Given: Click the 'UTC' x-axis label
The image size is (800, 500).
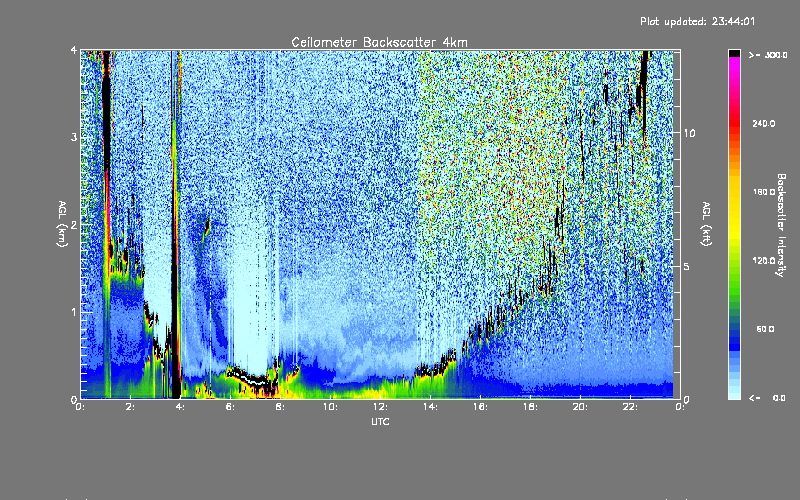Looking at the screenshot, I should click(x=380, y=421).
